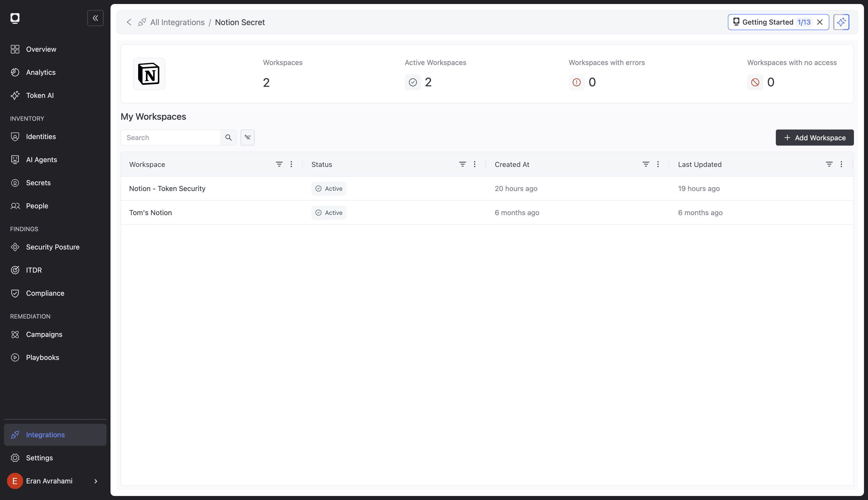The height and width of the screenshot is (500, 868).
Task: Open filter for Last Updated column
Action: tap(829, 164)
